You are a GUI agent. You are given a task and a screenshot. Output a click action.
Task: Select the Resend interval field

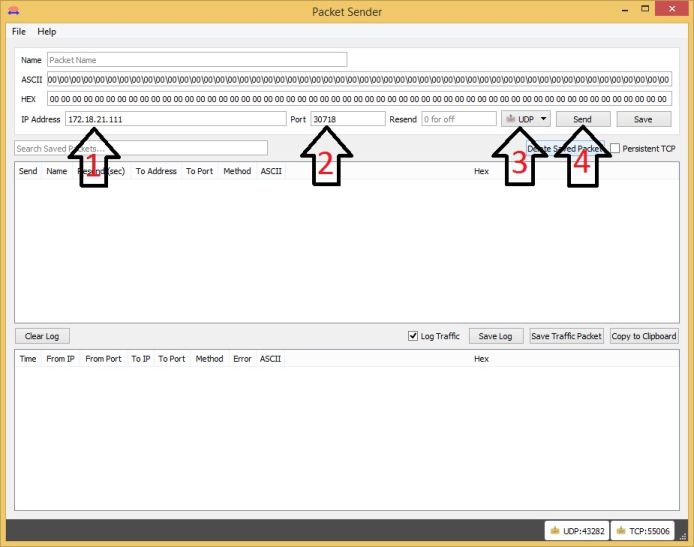pos(458,119)
